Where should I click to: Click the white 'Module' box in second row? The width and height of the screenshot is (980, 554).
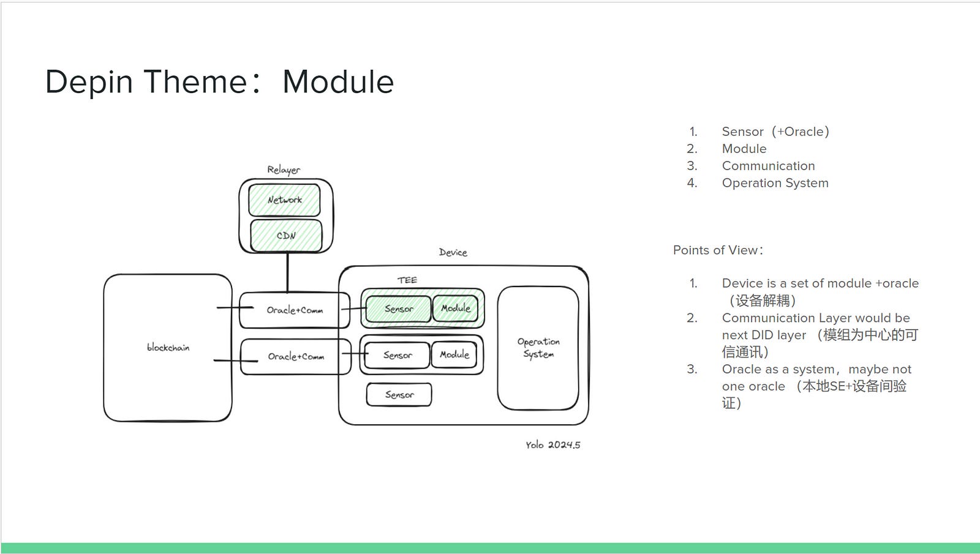point(454,354)
